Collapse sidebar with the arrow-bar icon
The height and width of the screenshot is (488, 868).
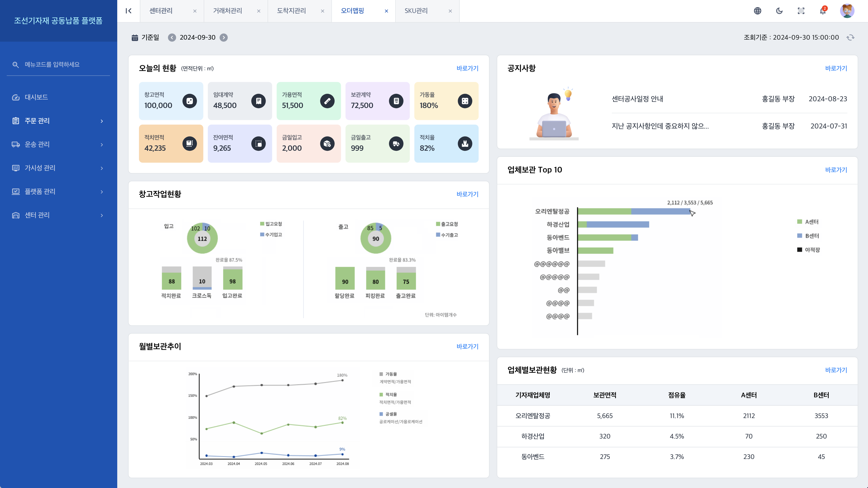tap(128, 11)
